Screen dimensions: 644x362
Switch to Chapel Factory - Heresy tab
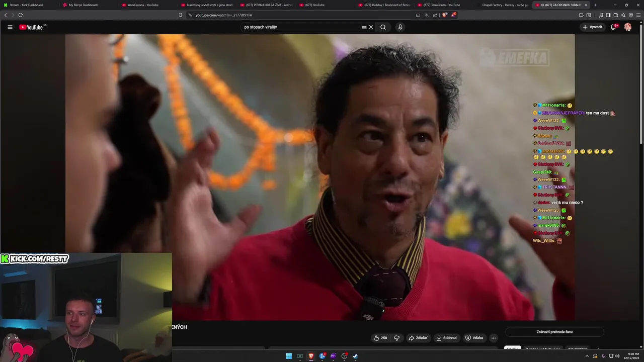click(x=503, y=5)
